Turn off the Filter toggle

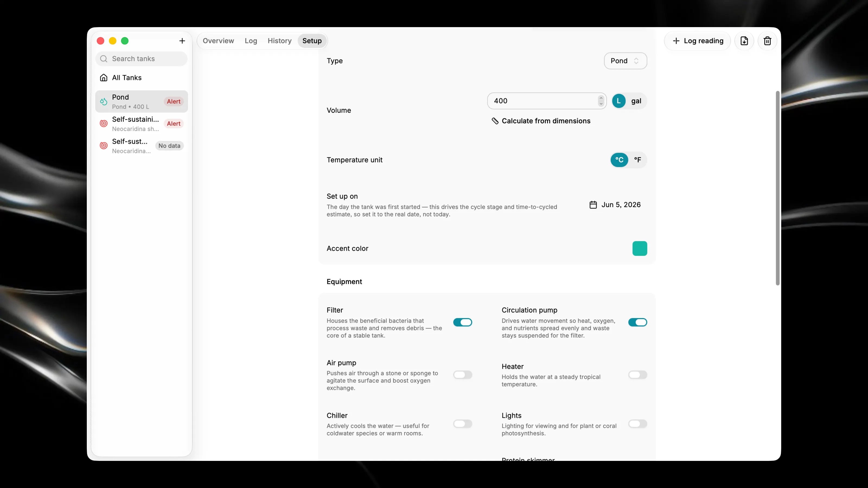[462, 322]
